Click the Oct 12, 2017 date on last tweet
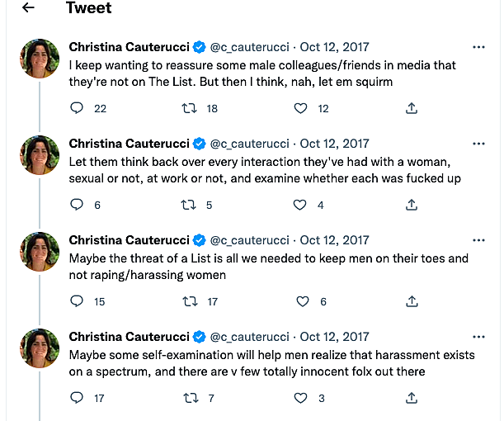This screenshot has width=504, height=421. [335, 337]
